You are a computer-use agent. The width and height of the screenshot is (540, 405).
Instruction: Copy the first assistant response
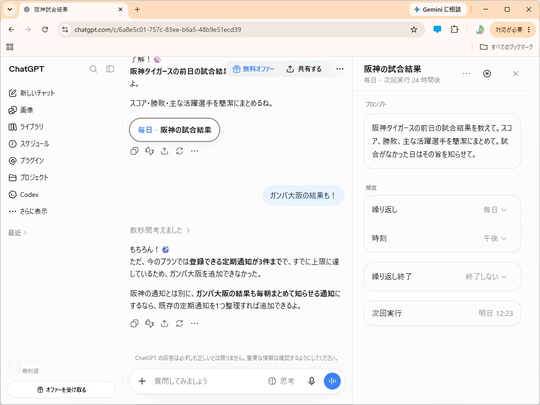coord(134,151)
